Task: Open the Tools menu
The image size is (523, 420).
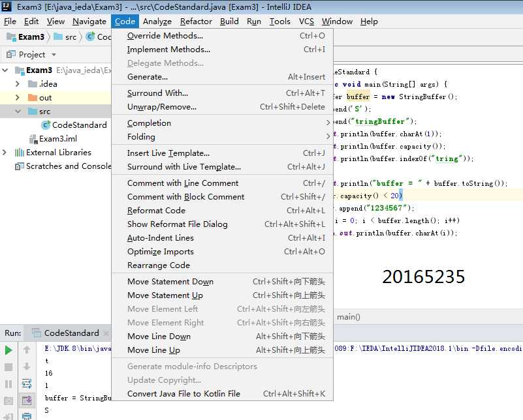Action: click(x=280, y=22)
